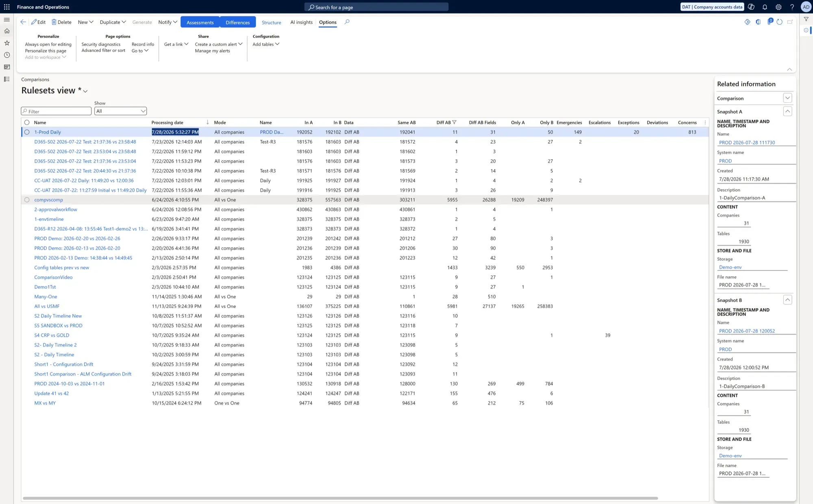The image size is (813, 504).
Task: Open the New dropdown
Action: point(85,22)
